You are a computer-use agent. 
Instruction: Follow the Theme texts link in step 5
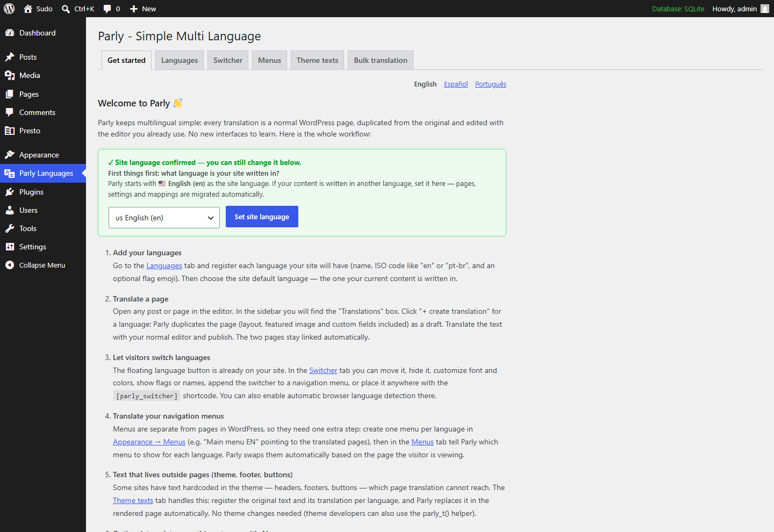133,500
